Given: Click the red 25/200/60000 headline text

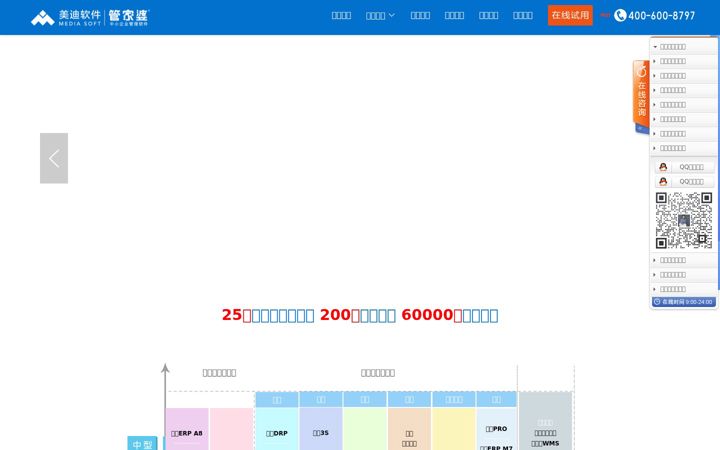Looking at the screenshot, I should point(360,315).
